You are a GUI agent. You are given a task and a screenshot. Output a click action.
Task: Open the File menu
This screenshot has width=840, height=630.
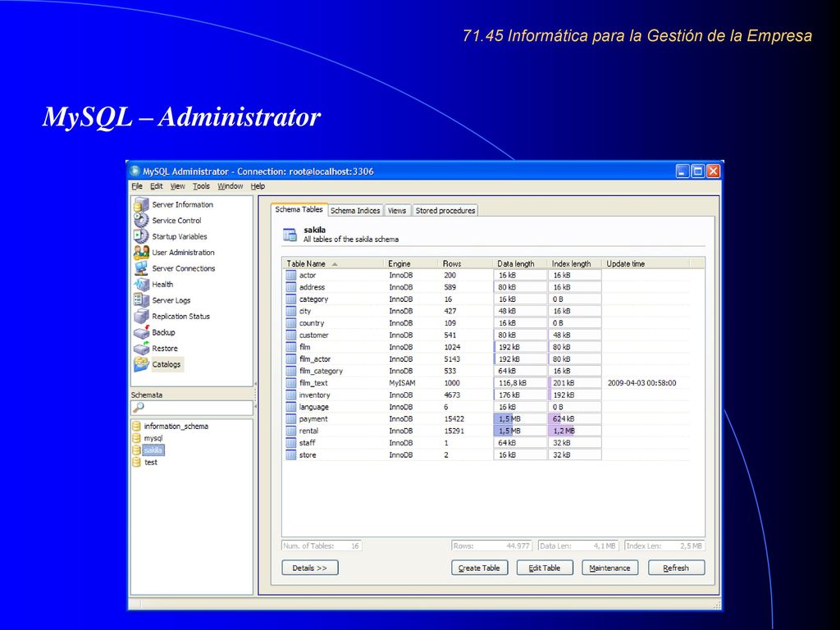click(x=137, y=186)
